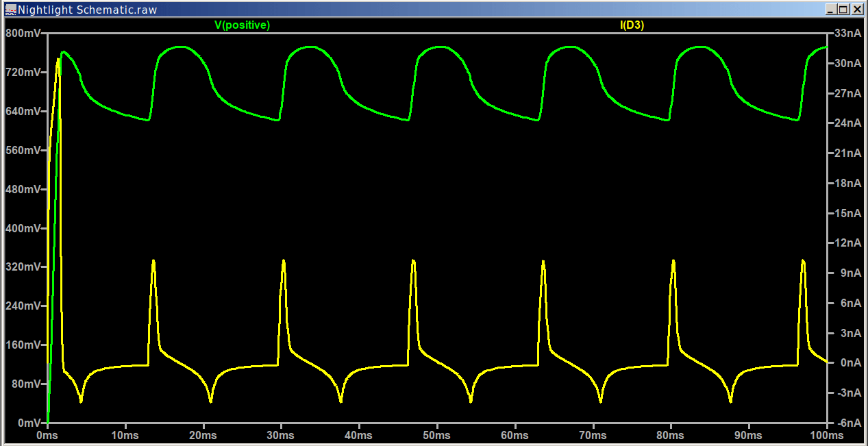Viewport: 868px width, 446px height.
Task: Click the 100ms label on the time axis
Action: (x=826, y=435)
